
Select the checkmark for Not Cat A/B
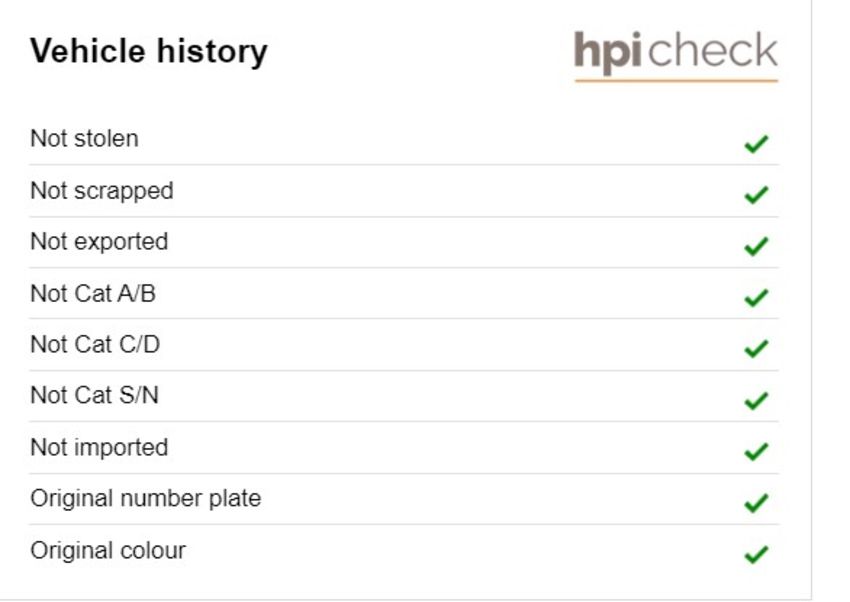756,297
